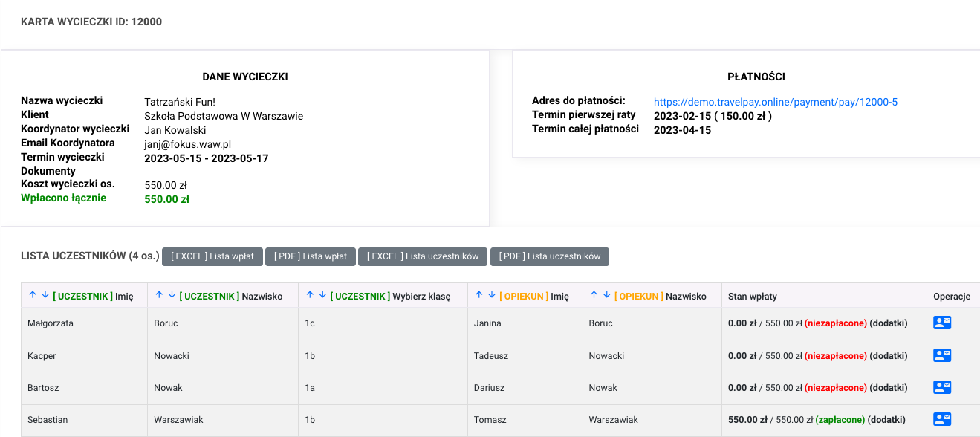
Task: Click down arrow in UCZESTNIK Nazwisko column
Action: click(172, 295)
